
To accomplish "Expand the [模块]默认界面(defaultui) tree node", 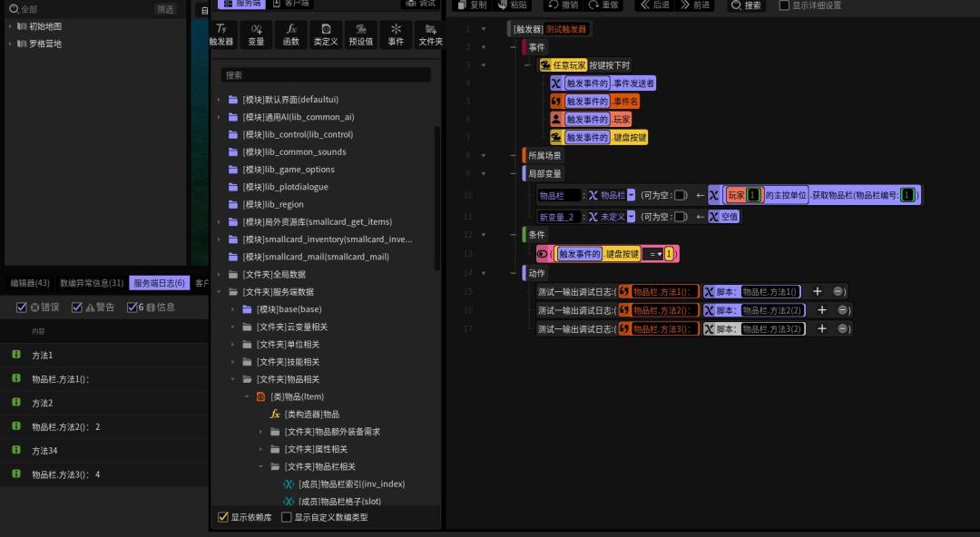I will [219, 100].
